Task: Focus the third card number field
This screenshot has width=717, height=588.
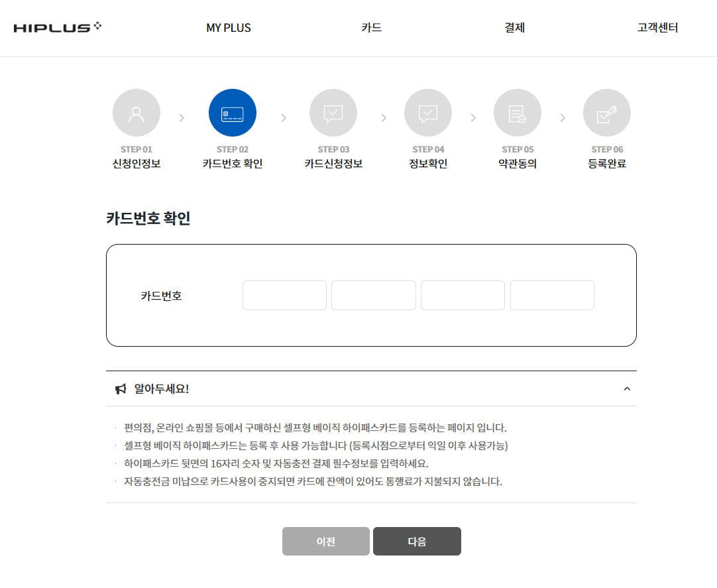Action: tap(463, 296)
